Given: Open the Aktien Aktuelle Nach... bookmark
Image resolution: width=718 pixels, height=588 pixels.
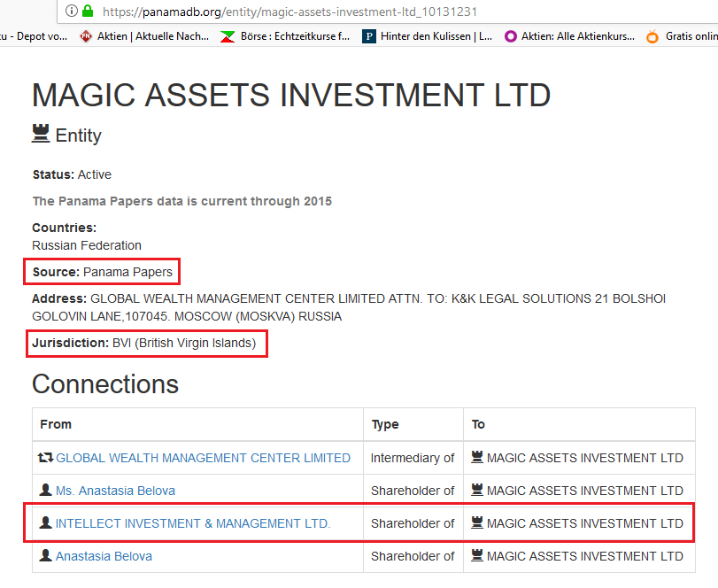Looking at the screenshot, I should tap(144, 36).
